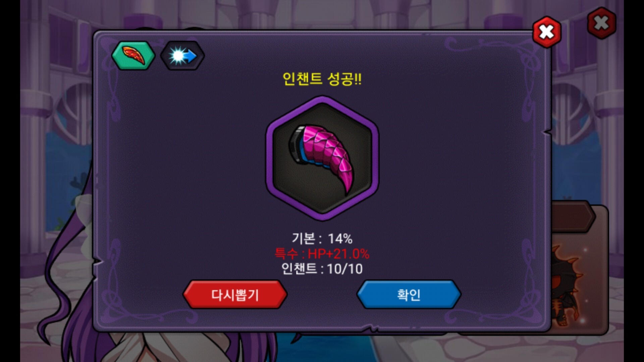Click the HP+21.0% bonus value
Screen dimensions: 644x362
(x=338, y=254)
